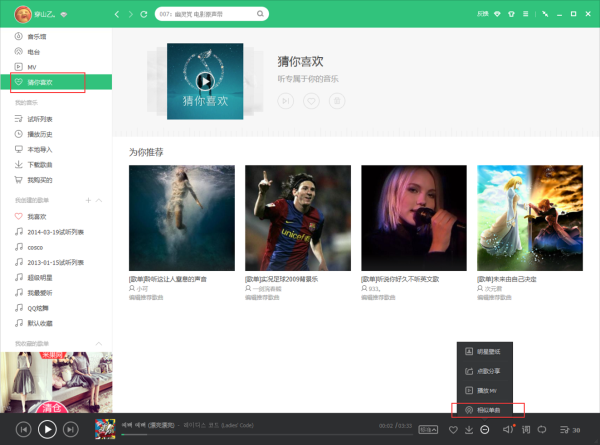Collapse the 我收藏的歌单 section
Screen dimensions: 600x445
click(x=100, y=343)
